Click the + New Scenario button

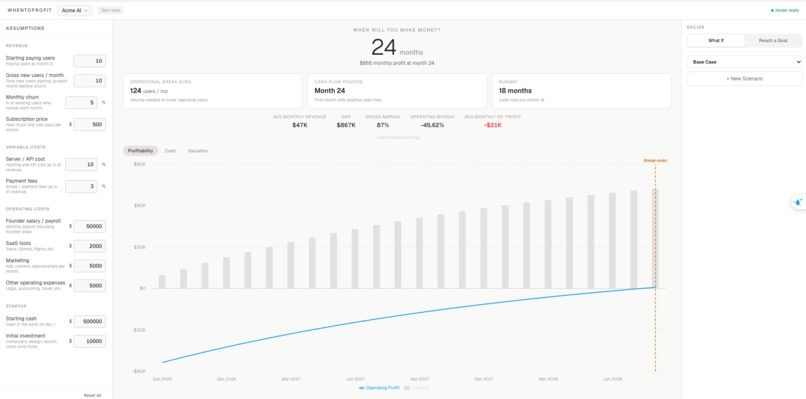tap(744, 79)
